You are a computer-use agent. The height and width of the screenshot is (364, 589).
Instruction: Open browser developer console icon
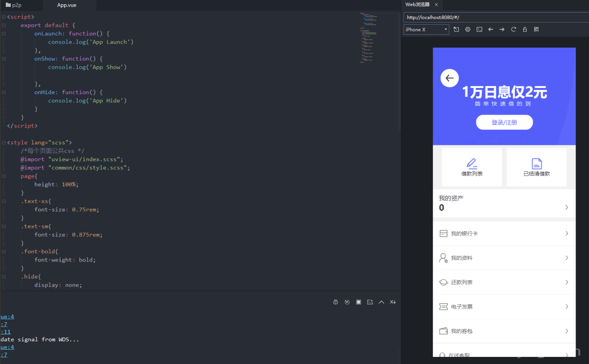(479, 29)
